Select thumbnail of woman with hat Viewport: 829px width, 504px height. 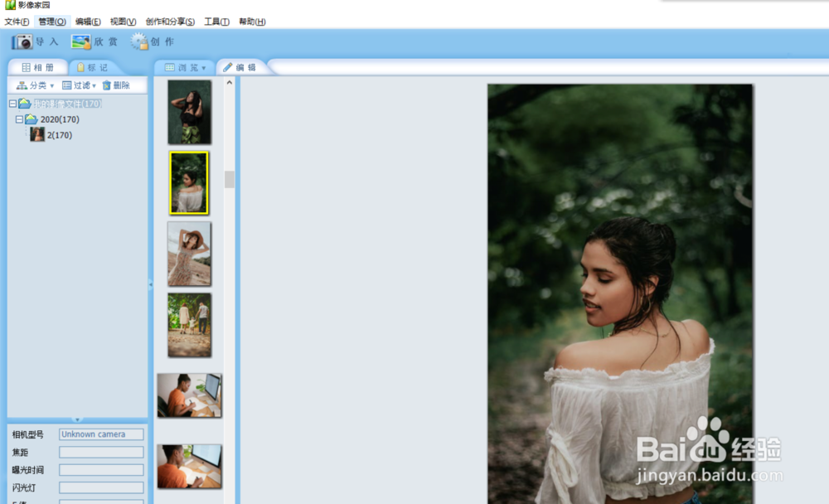click(189, 254)
